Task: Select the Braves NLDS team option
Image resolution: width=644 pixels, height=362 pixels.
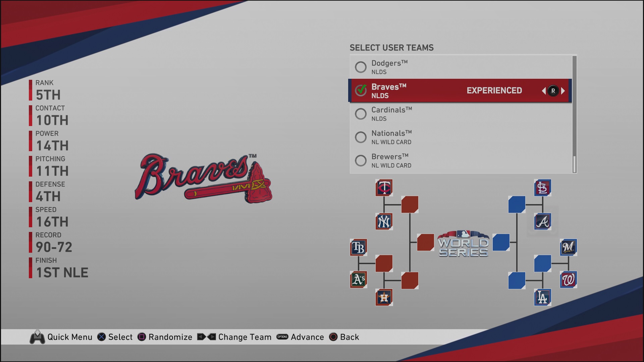Action: pos(461,90)
